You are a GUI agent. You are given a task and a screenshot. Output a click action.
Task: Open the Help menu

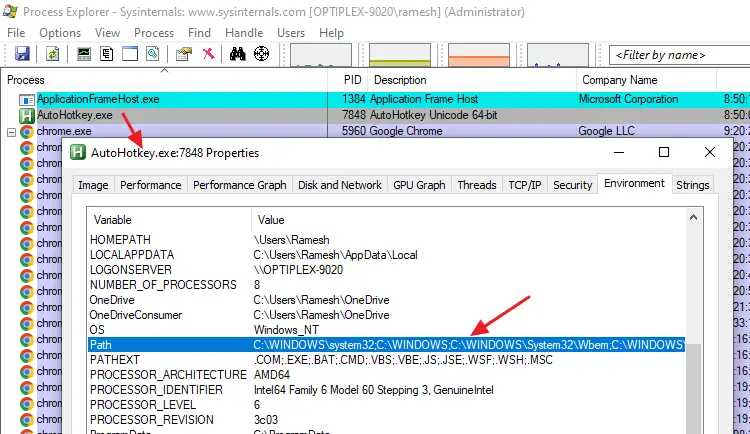click(331, 33)
